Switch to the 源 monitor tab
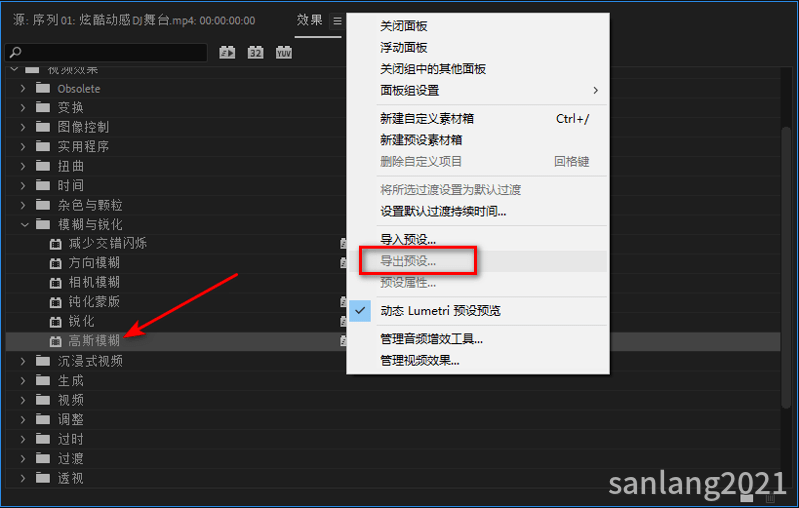799x508 pixels. [134, 20]
